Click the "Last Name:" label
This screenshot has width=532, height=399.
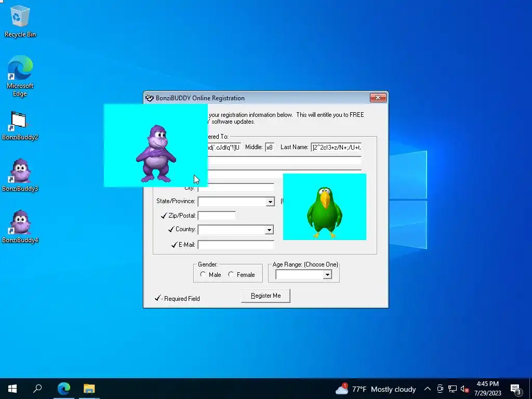294,147
